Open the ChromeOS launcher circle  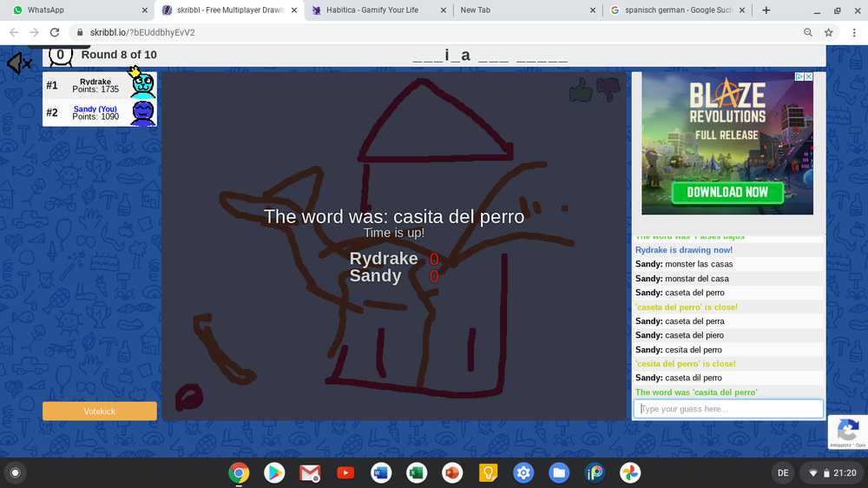[14, 472]
